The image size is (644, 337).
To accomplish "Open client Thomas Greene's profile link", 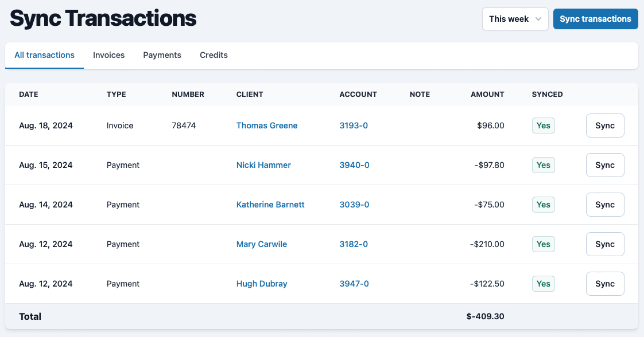I will 267,126.
